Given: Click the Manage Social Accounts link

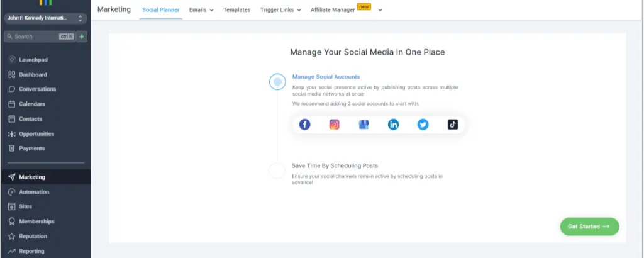Looking at the screenshot, I should 326,77.
